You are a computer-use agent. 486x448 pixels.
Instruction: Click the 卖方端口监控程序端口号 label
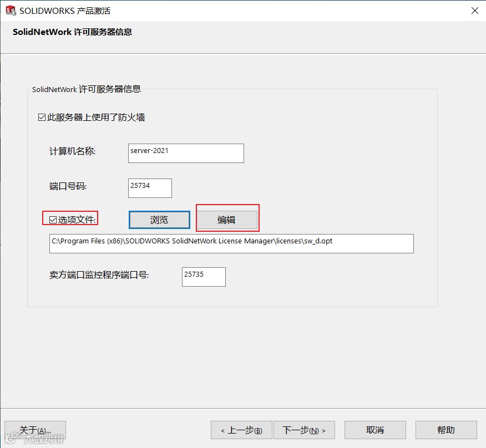click(99, 275)
